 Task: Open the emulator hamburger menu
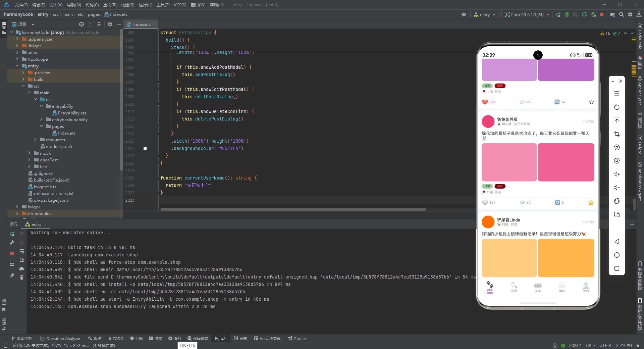[617, 94]
